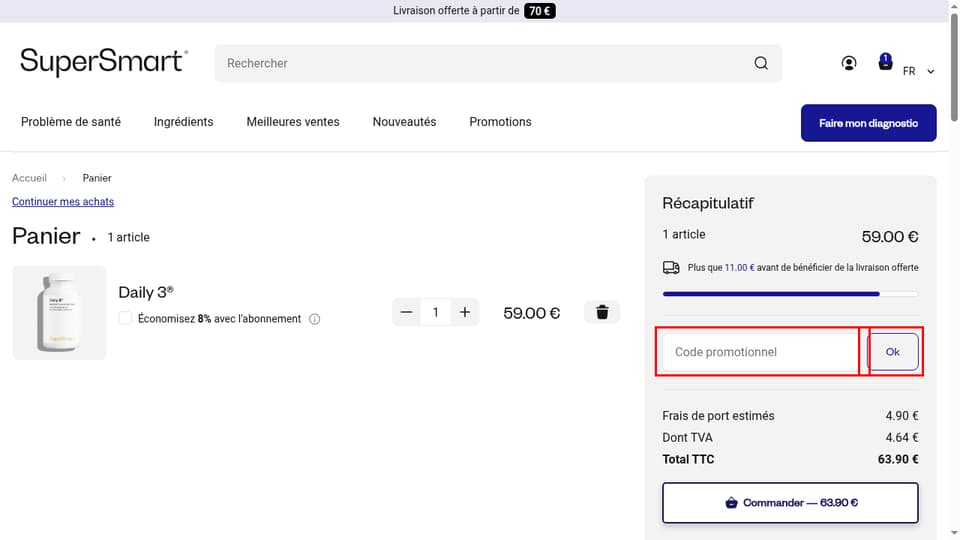The width and height of the screenshot is (960, 540).
Task: Open the Ingrédients menu
Action: click(x=184, y=122)
